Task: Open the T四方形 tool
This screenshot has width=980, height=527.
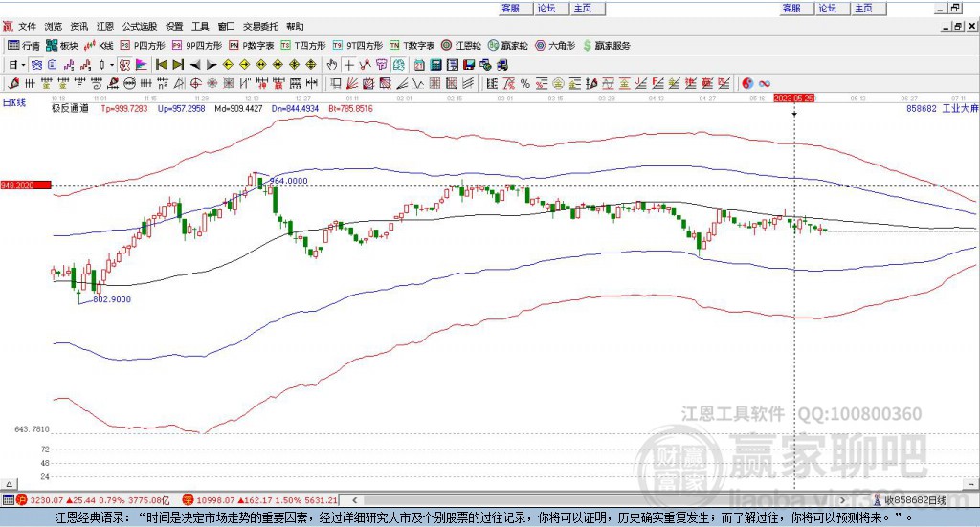Action: [303, 46]
